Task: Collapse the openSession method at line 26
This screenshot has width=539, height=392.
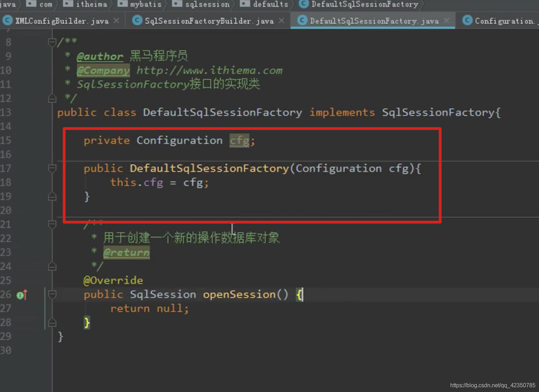Action: [52, 295]
